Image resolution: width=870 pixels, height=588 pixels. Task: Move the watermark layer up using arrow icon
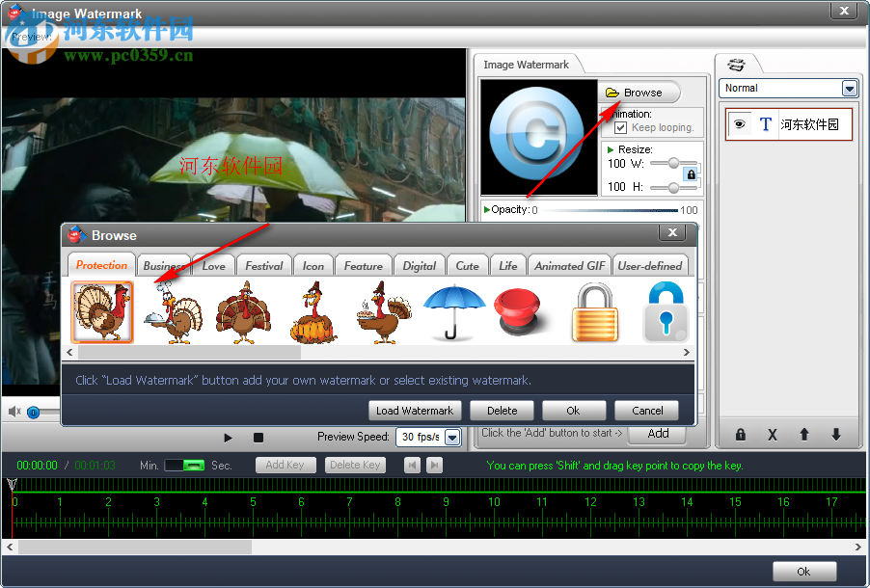pos(803,435)
